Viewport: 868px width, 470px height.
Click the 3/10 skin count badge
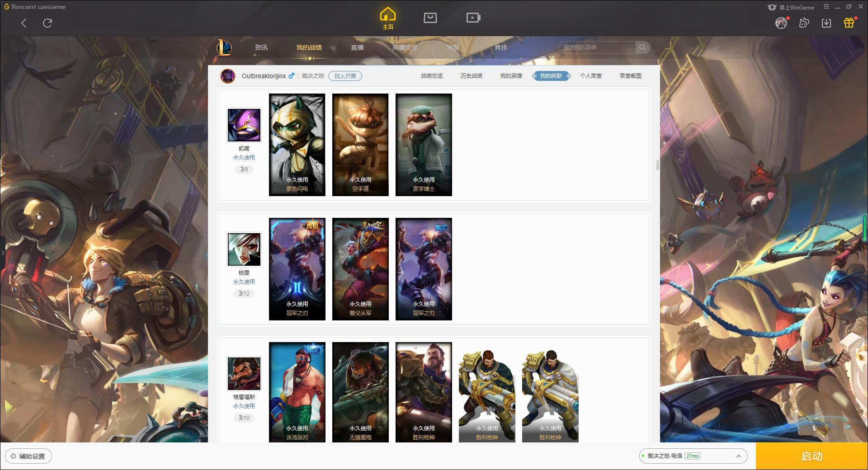tap(244, 418)
